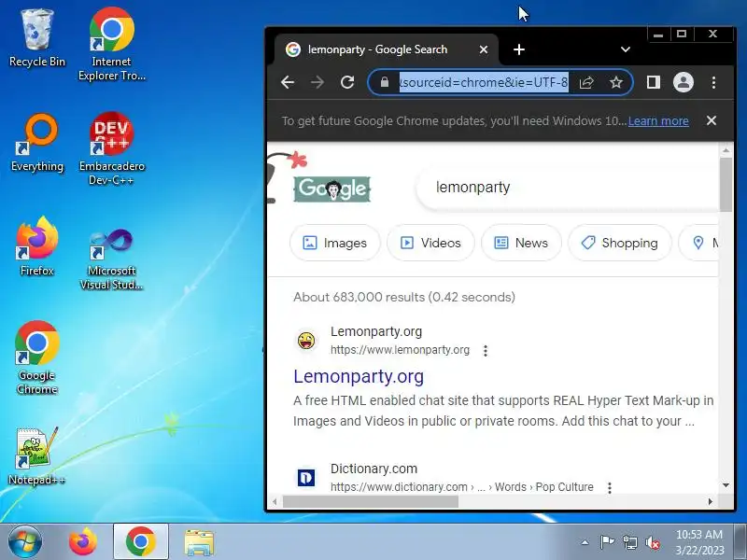Click the lock site info icon
The image size is (747, 560).
point(385,82)
